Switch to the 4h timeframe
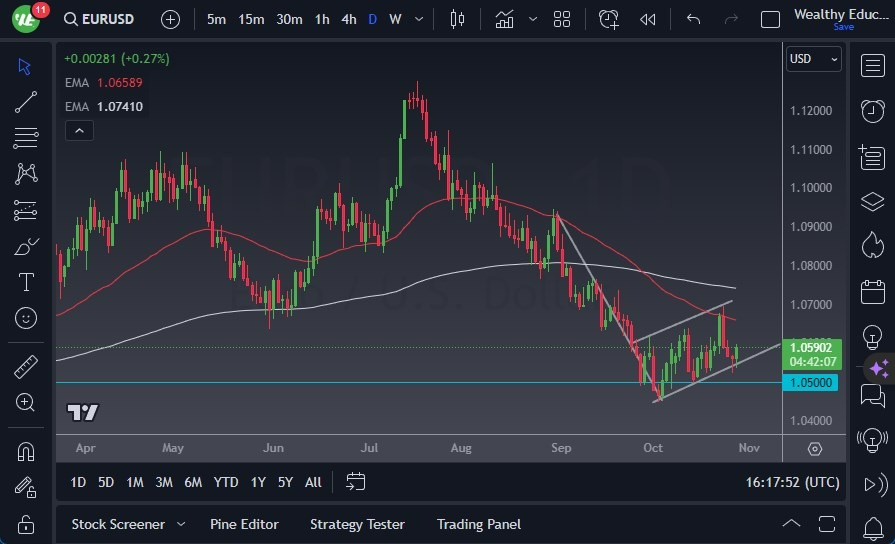The image size is (895, 544). (x=349, y=19)
